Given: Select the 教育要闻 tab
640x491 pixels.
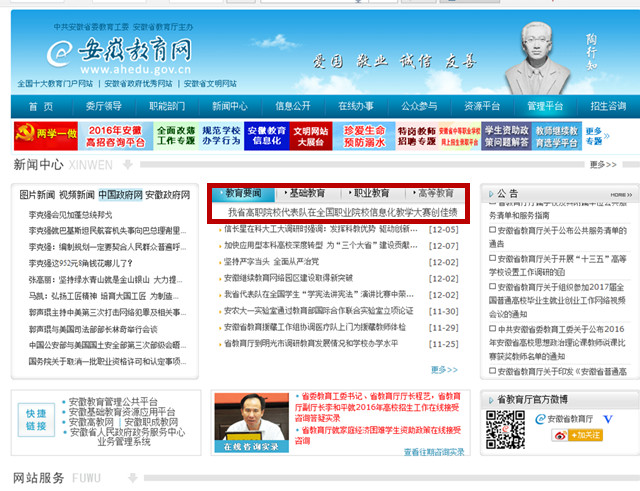Looking at the screenshot, I should 243,194.
